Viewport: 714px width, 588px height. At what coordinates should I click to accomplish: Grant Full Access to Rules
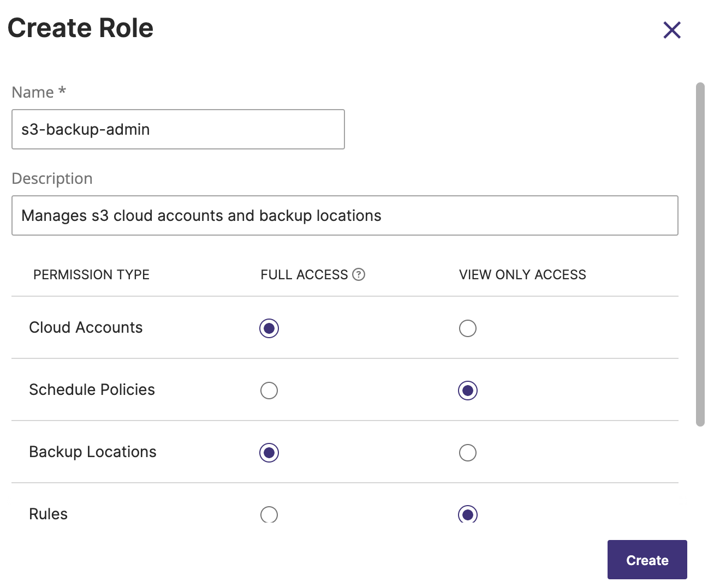coord(269,514)
